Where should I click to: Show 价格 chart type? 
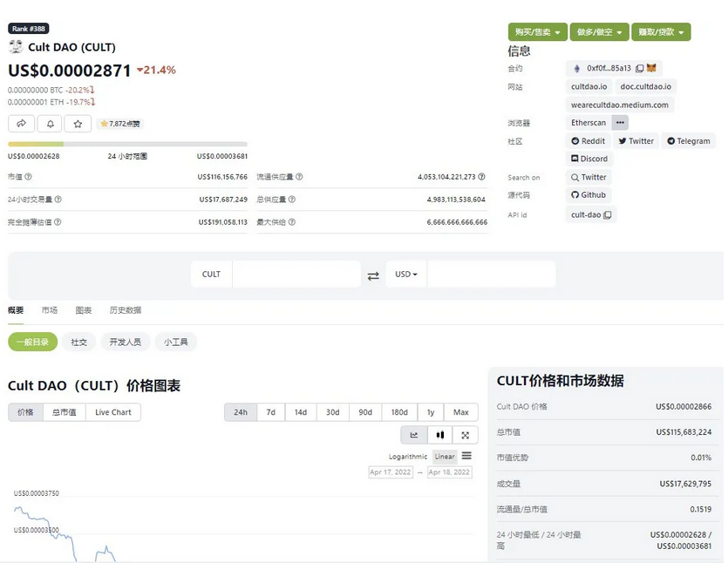pos(25,412)
